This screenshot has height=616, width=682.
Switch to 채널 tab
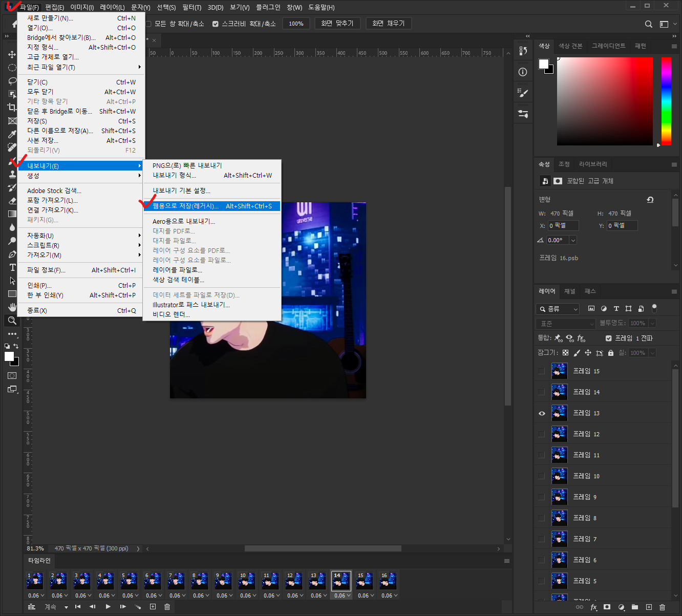point(570,291)
